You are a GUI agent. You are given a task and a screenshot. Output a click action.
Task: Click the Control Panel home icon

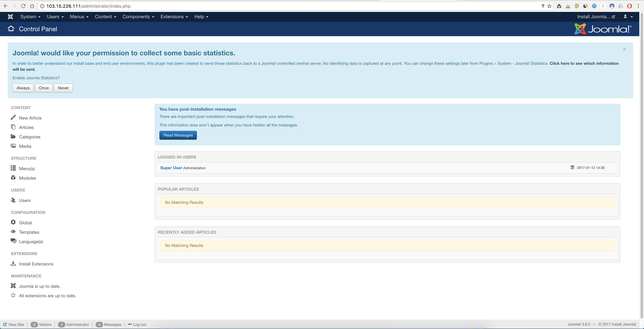[11, 28]
